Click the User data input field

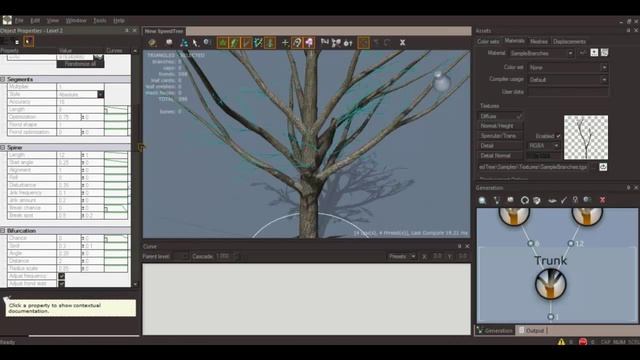click(568, 92)
